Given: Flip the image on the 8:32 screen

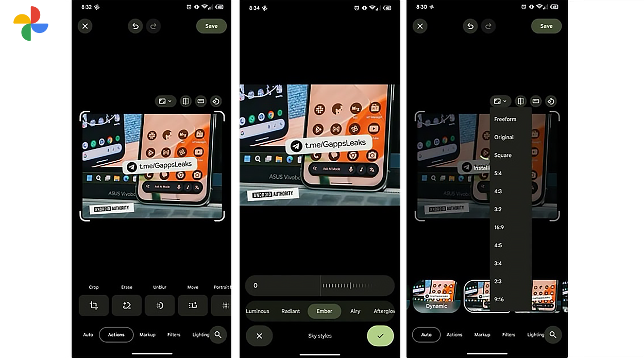Looking at the screenshot, I should [185, 101].
